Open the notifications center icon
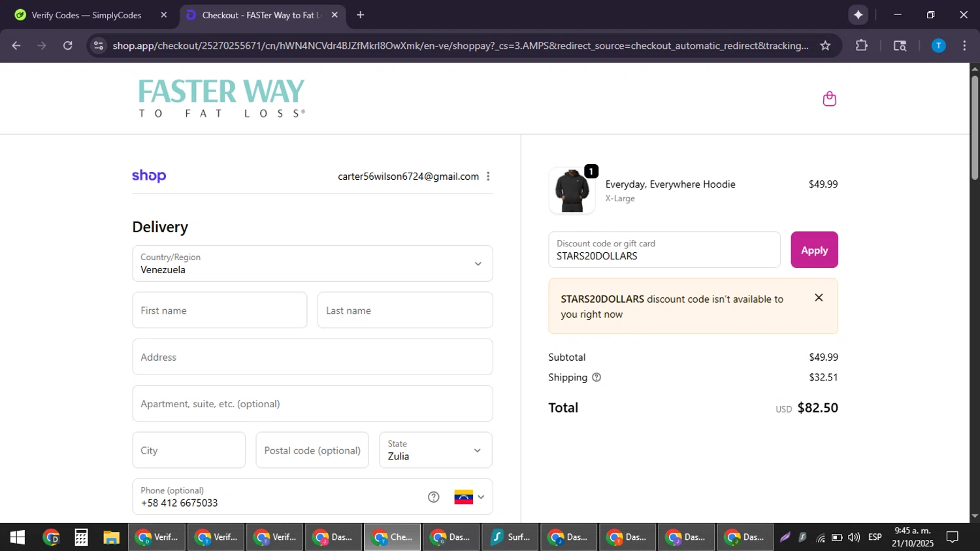980x551 pixels. coord(953,537)
